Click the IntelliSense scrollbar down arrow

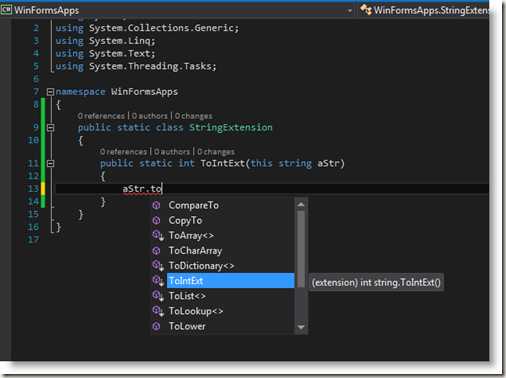301,327
